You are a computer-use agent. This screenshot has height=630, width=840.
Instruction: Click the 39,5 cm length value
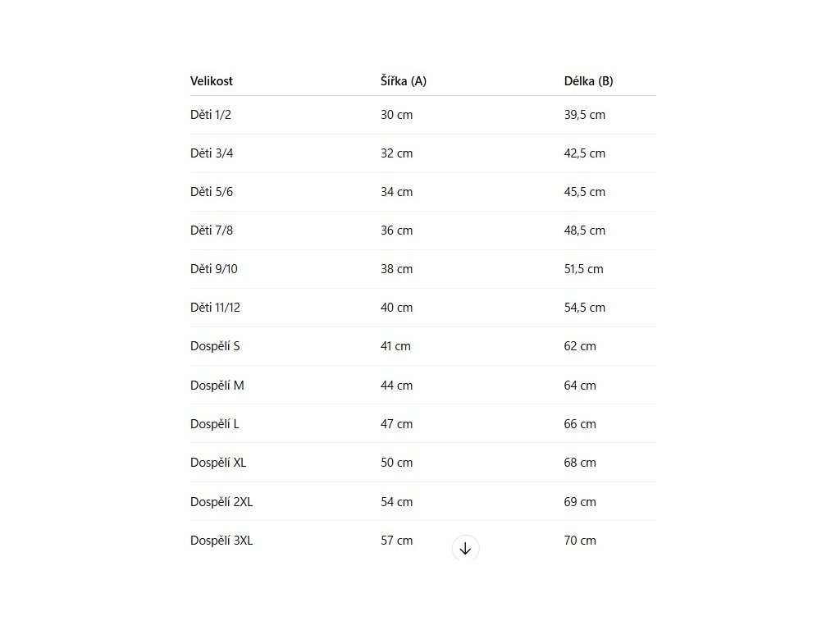[584, 115]
